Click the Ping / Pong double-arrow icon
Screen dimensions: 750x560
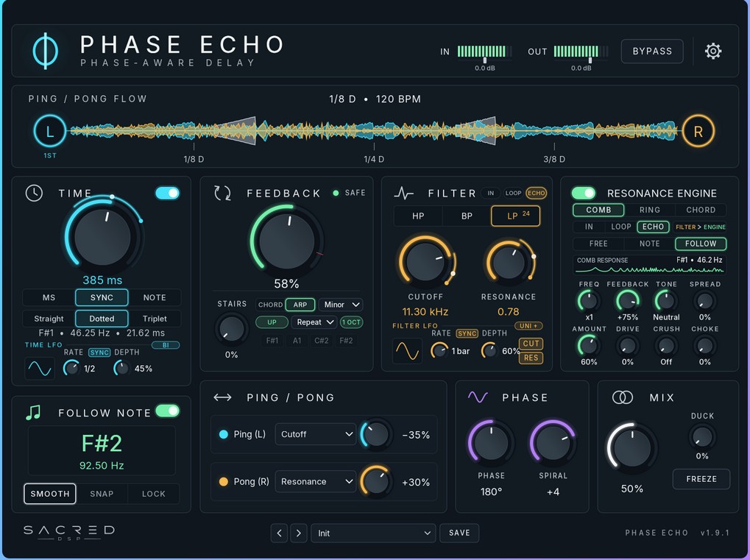point(222,397)
